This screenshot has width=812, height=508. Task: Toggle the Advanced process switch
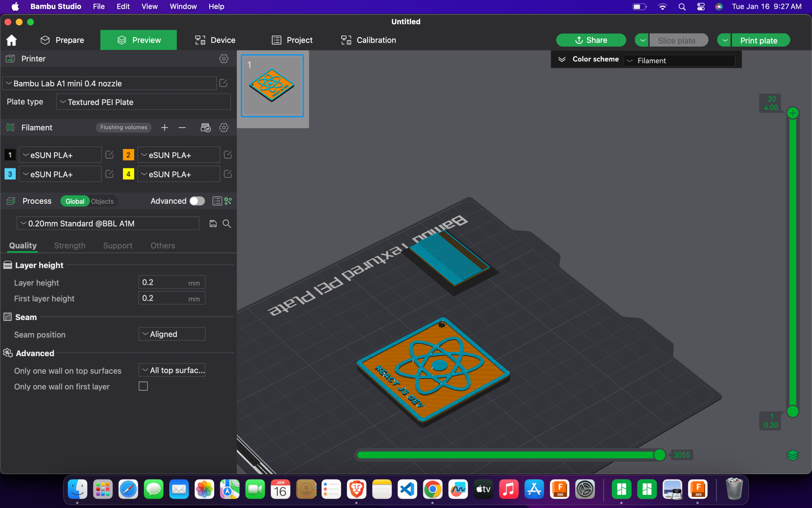[197, 201]
